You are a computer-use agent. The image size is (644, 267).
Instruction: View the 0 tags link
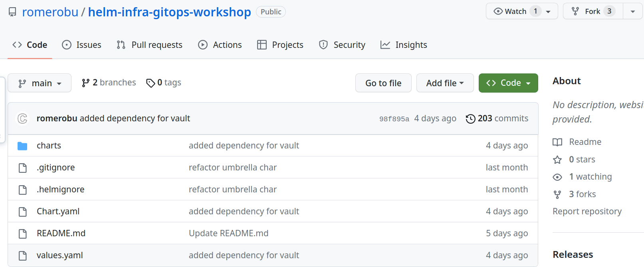click(x=164, y=83)
